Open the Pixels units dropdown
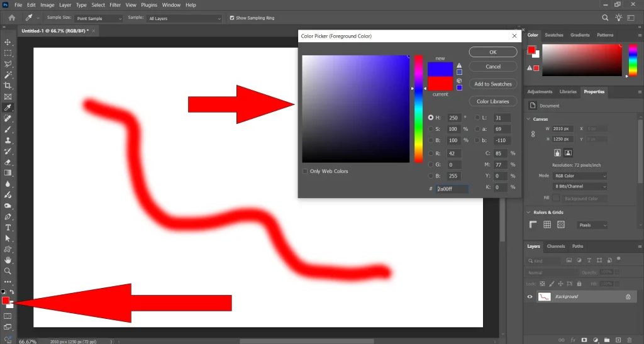The height and width of the screenshot is (344, 644). click(x=592, y=225)
